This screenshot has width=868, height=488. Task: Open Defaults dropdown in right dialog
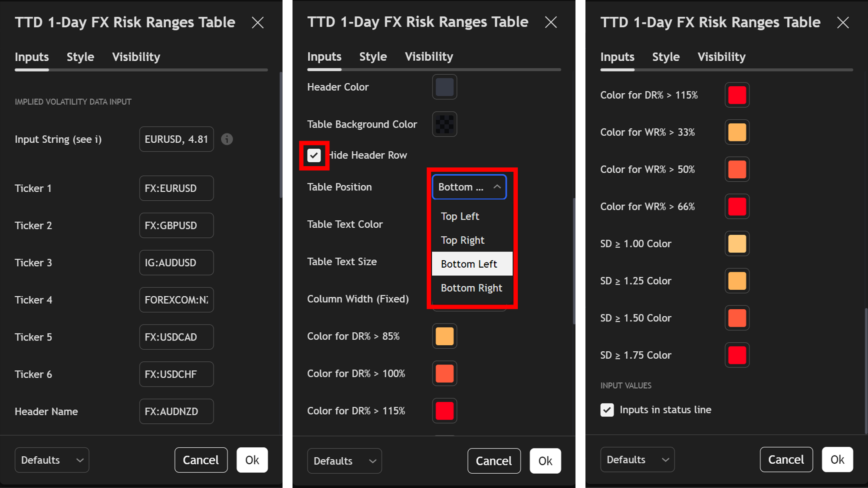(x=637, y=459)
